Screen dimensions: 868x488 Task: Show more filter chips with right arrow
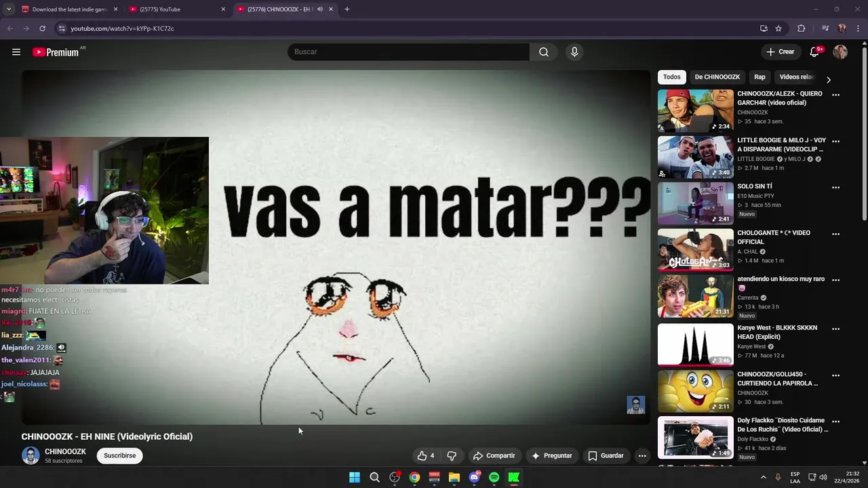(x=828, y=80)
